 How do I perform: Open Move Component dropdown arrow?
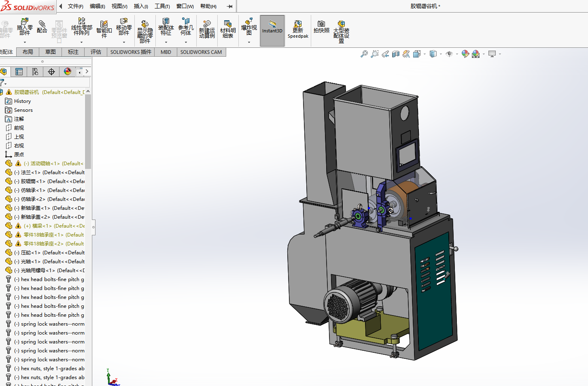[124, 42]
